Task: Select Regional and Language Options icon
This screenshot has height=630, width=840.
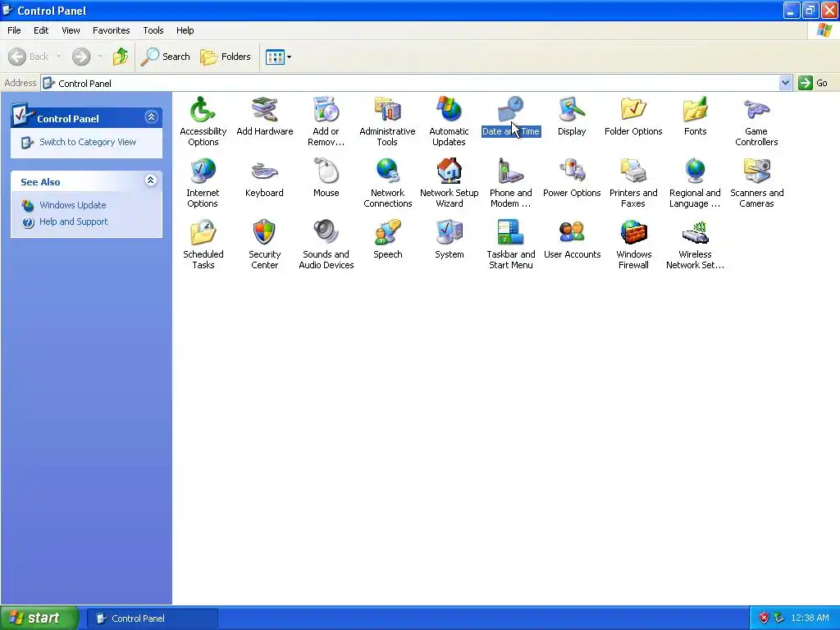Action: pyautogui.click(x=695, y=171)
